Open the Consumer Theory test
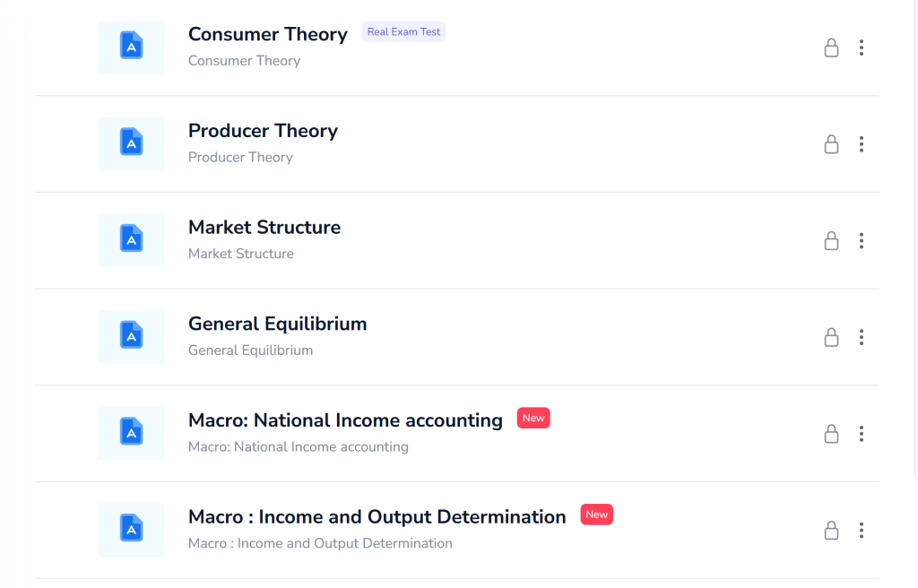The width and height of the screenshot is (918, 588). (x=267, y=34)
